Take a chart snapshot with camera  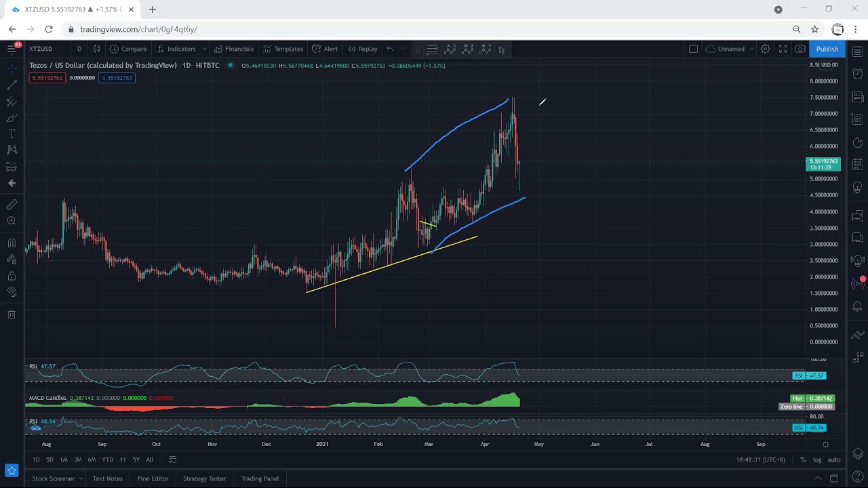(x=801, y=49)
